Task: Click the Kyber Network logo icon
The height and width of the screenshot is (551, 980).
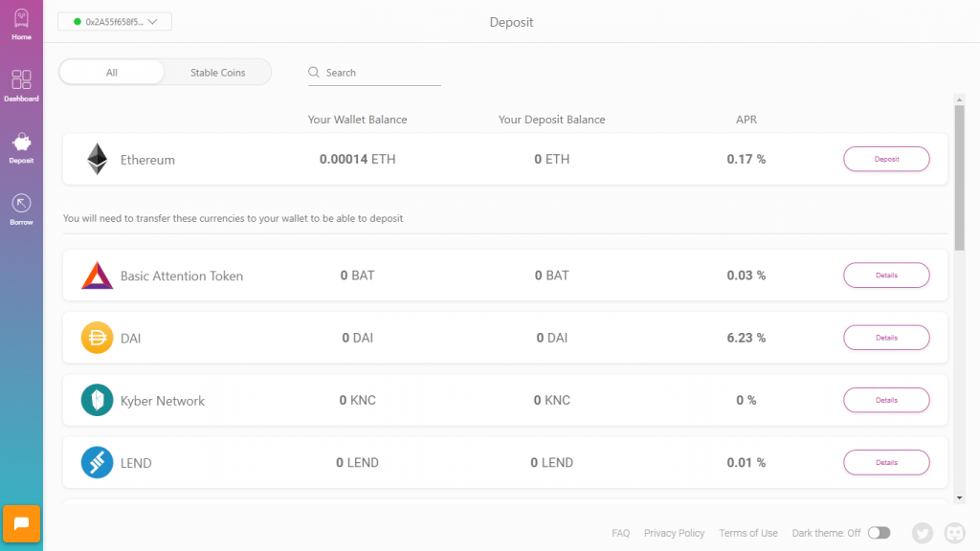Action: coord(98,400)
